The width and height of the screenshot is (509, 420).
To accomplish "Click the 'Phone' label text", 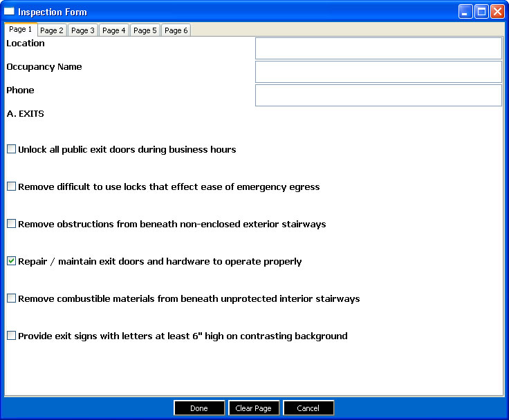I will 20,90.
